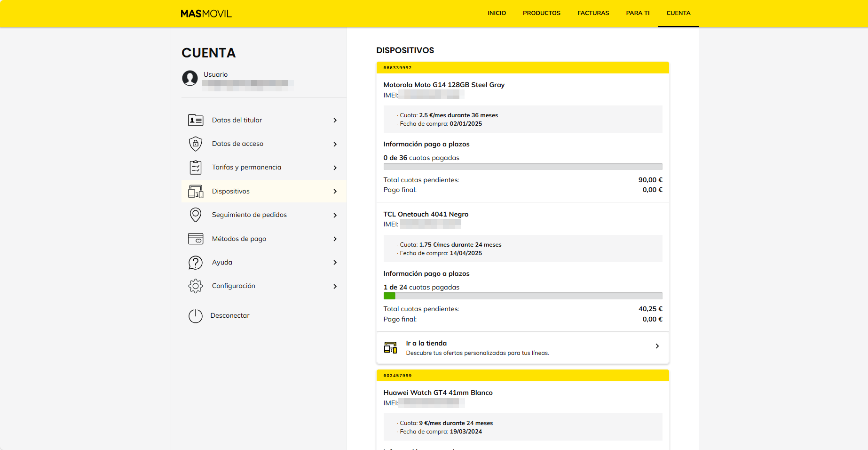Viewport: 868px width, 450px height.
Task: Click the Fecha de compra 19/03/2024 line
Action: [x=440, y=432]
